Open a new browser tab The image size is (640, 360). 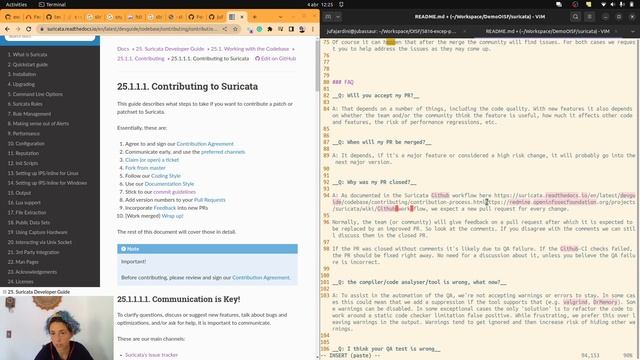(255, 17)
